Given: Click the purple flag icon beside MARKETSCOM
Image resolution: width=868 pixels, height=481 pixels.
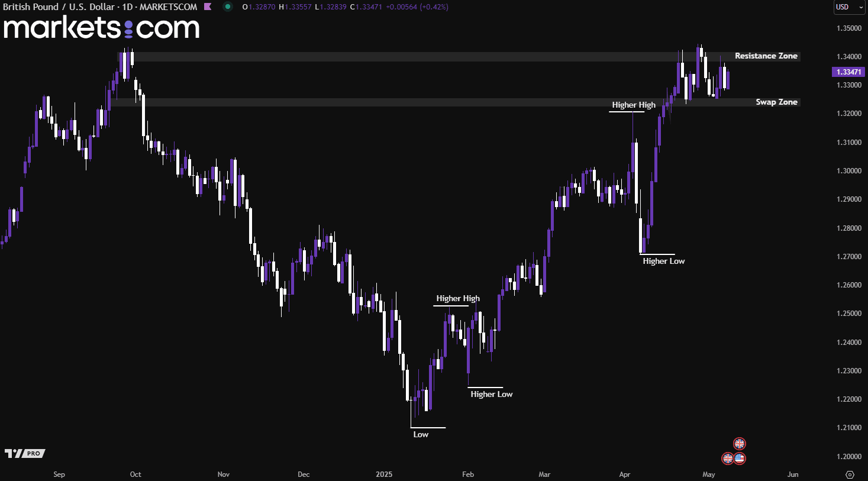Looking at the screenshot, I should [x=207, y=7].
